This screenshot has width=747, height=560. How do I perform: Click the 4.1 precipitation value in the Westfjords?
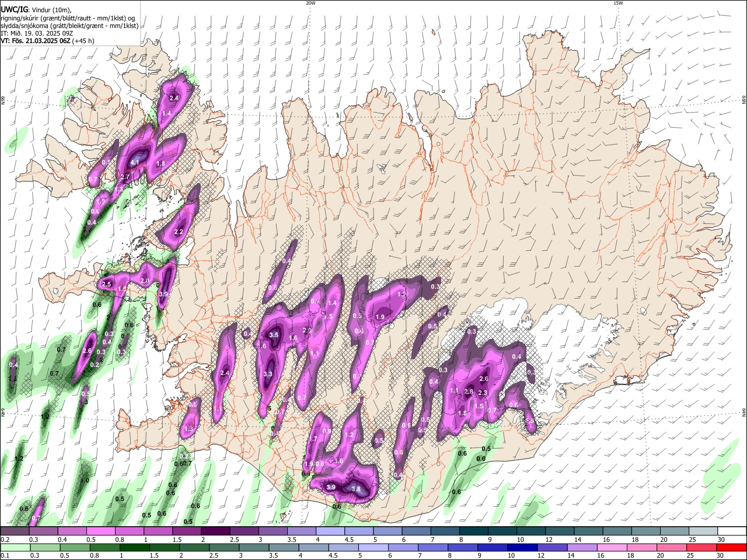point(135,162)
